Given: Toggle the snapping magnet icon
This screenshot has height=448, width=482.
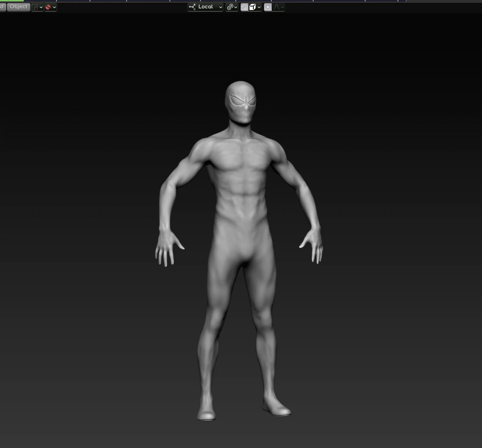Looking at the screenshot, I should tap(244, 7).
